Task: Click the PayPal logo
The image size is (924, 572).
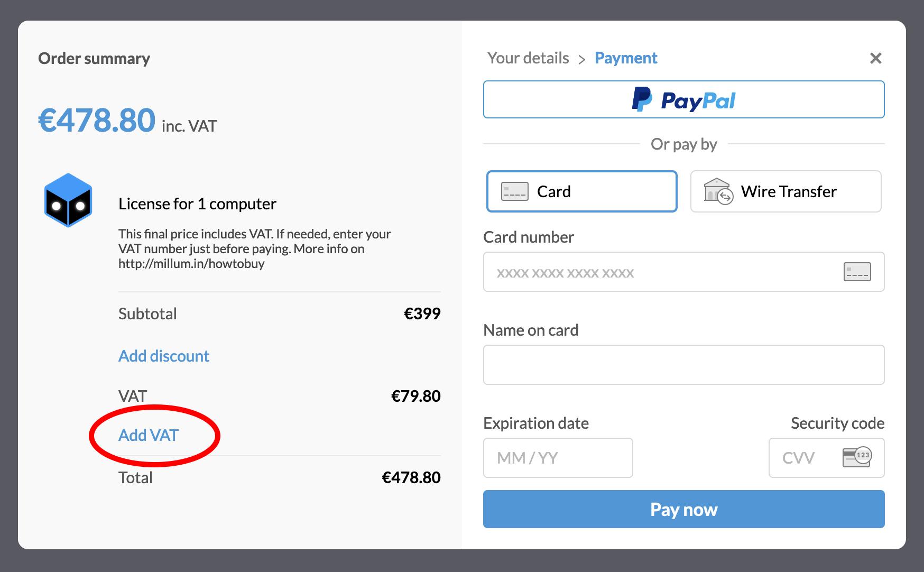Action: (x=683, y=100)
